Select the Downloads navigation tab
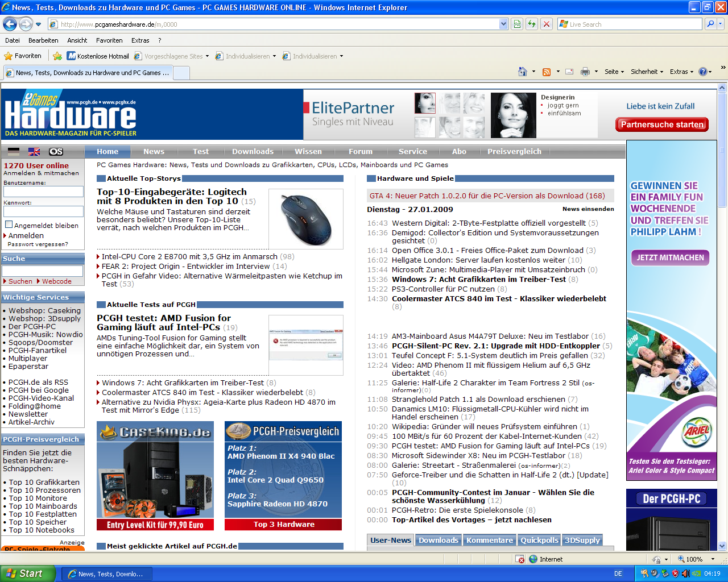Screen dimensions: 728x582 click(x=253, y=151)
